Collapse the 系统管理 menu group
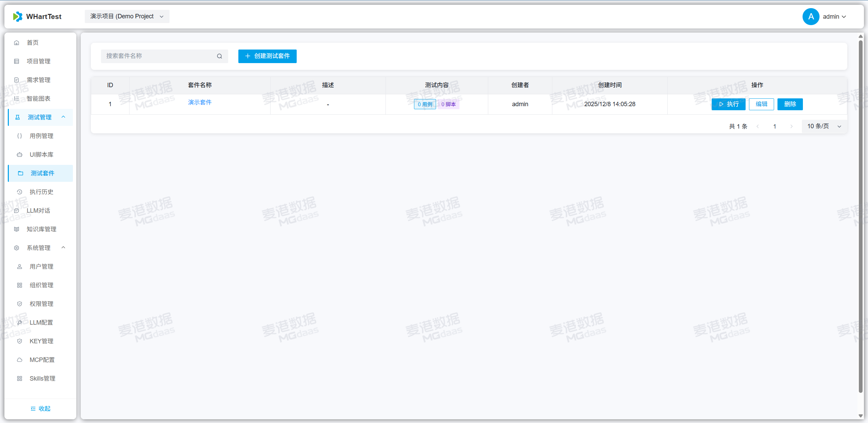This screenshot has height=423, width=868. point(63,248)
